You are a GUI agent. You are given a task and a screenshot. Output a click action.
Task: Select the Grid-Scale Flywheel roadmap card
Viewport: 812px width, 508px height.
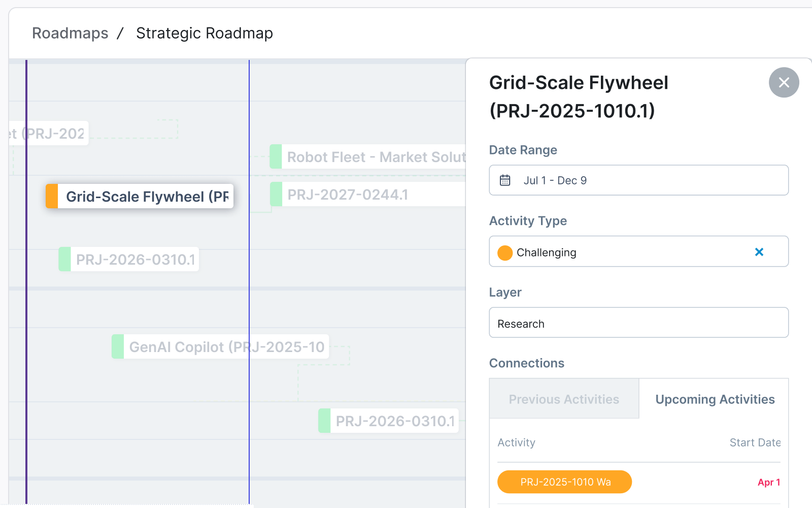coord(140,196)
